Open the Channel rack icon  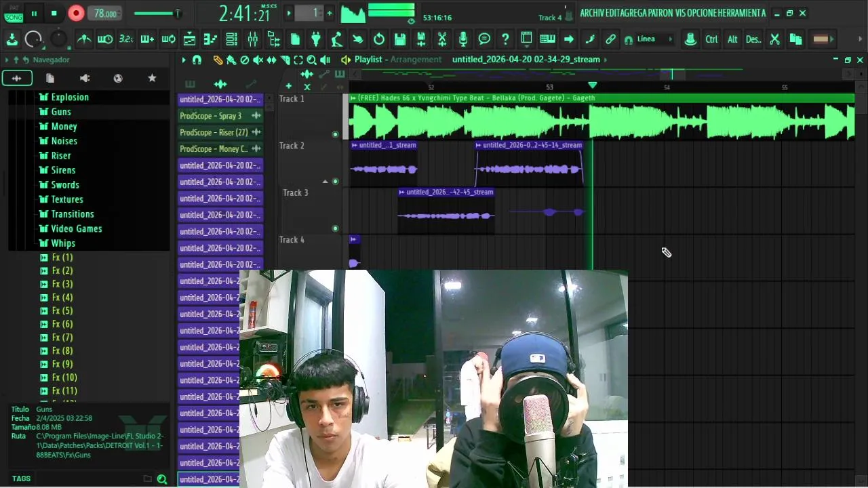[x=231, y=39]
